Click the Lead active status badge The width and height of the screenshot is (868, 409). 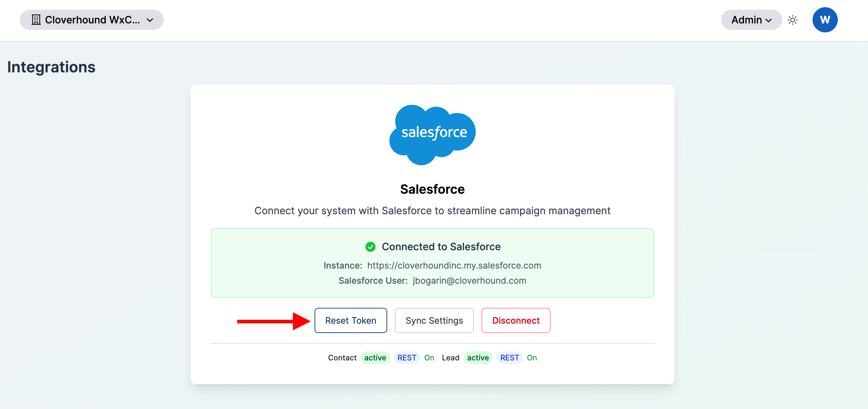pos(478,358)
